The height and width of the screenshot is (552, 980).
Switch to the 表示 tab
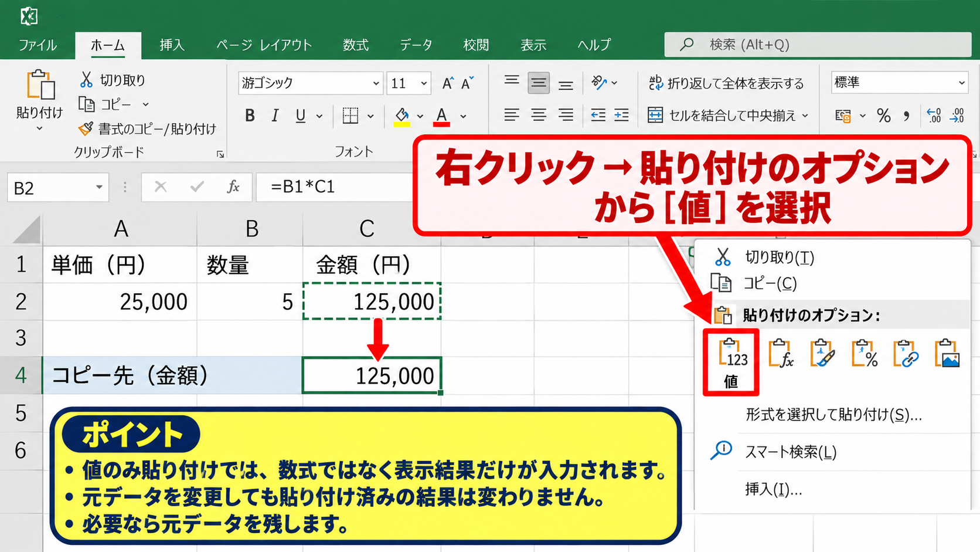(533, 45)
